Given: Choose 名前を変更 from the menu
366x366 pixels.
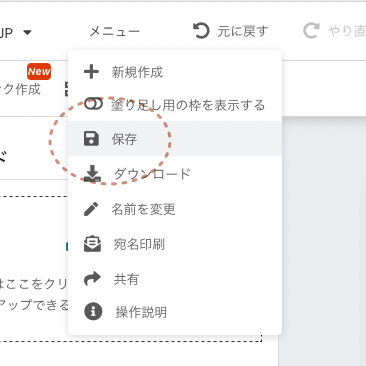Looking at the screenshot, I should [x=175, y=209].
